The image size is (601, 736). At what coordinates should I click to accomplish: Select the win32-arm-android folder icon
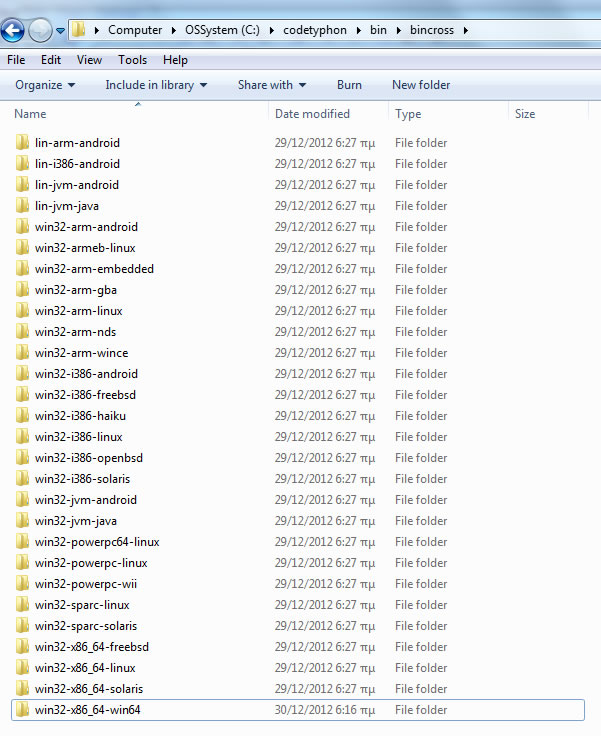pyautogui.click(x=22, y=226)
